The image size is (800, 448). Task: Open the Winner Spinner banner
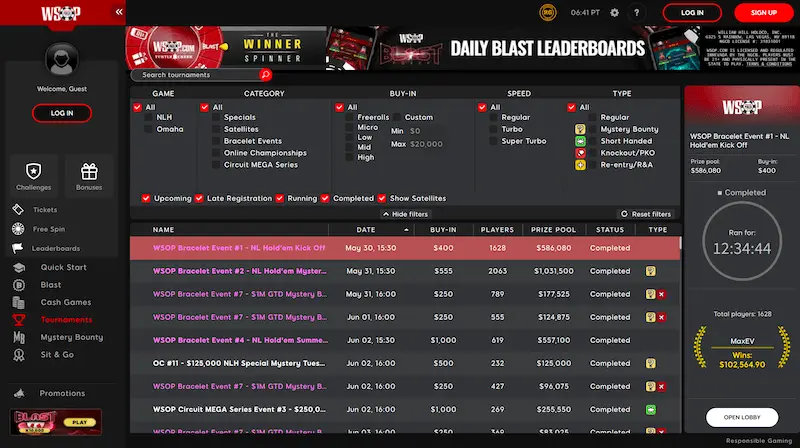[x=226, y=48]
